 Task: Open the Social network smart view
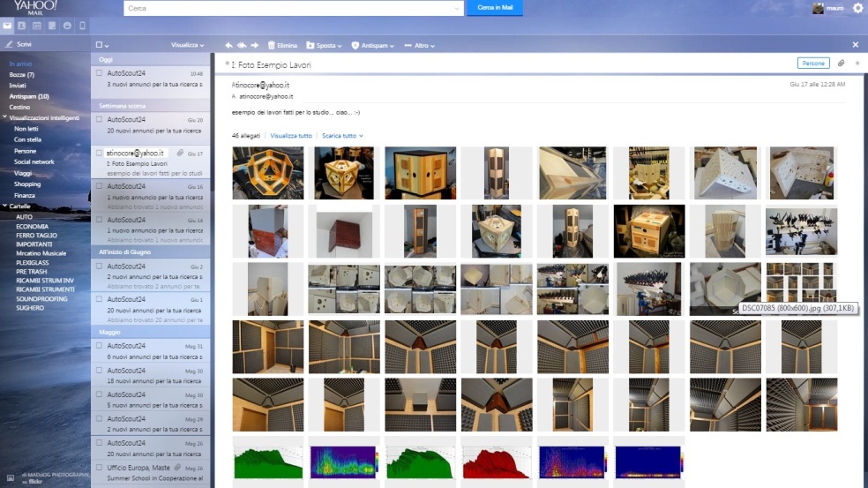point(34,161)
